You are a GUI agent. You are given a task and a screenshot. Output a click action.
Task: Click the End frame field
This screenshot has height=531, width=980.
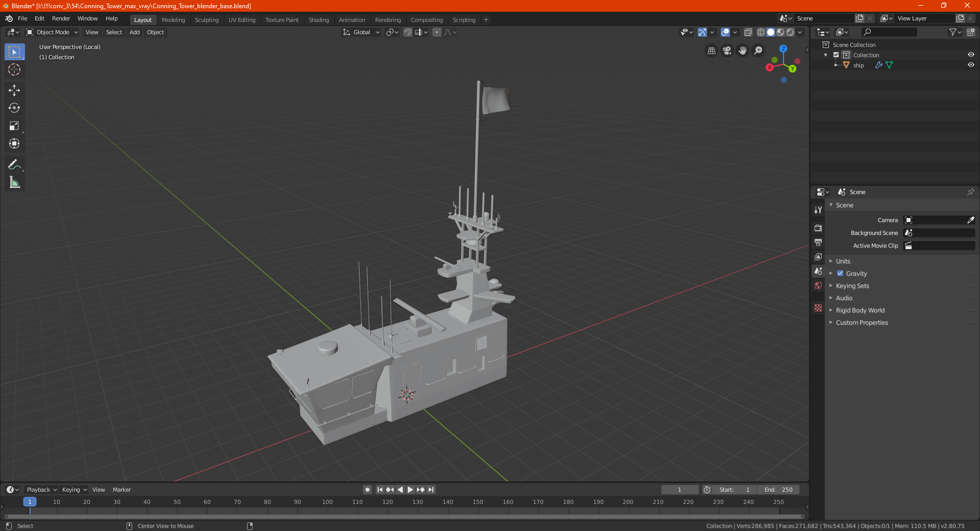pyautogui.click(x=778, y=490)
